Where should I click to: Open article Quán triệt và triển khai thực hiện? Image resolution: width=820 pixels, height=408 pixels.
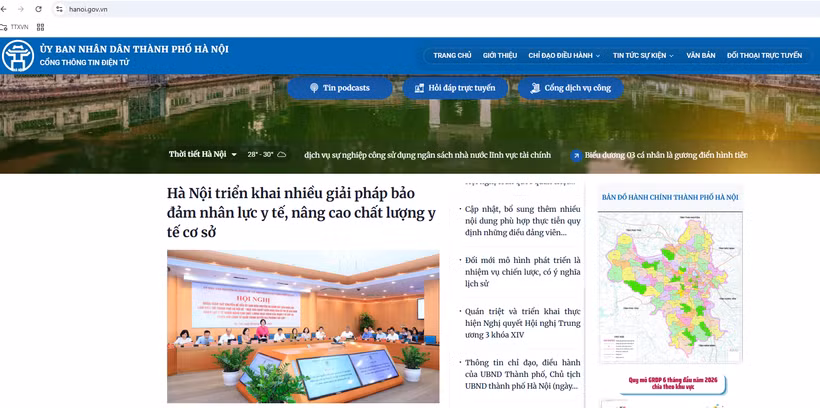pyautogui.click(x=522, y=323)
